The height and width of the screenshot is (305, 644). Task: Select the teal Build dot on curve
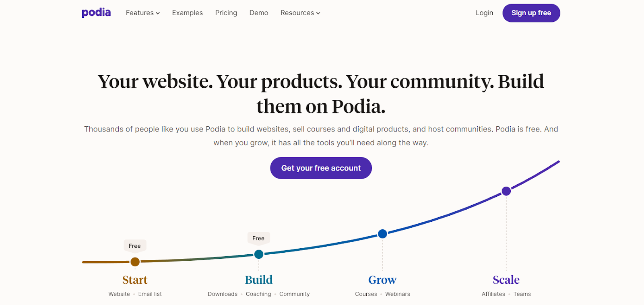click(x=259, y=254)
